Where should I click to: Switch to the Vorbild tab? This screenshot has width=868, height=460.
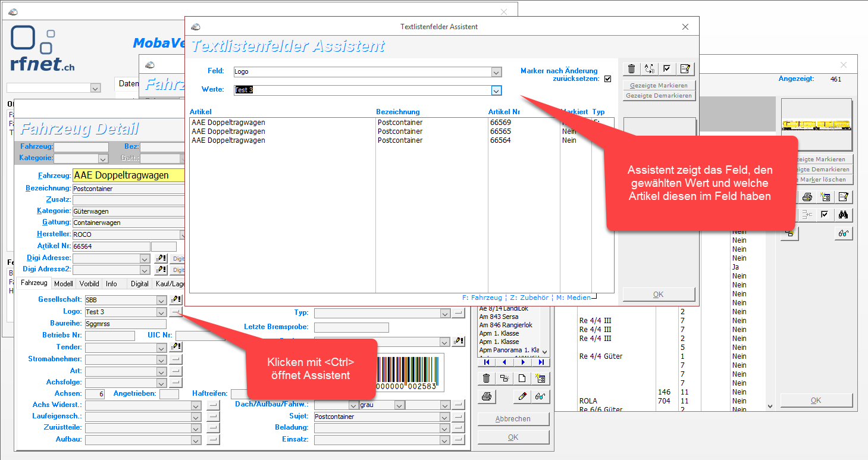pos(89,284)
